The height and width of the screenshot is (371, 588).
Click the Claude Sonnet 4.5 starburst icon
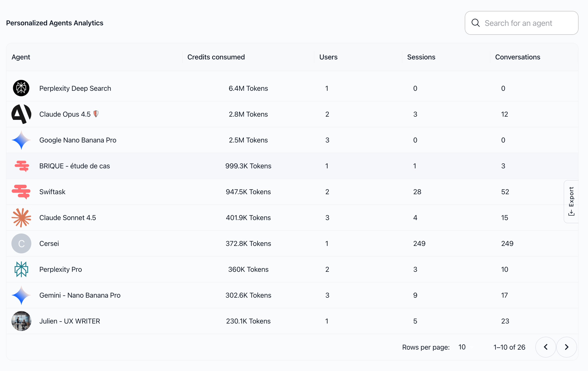21,218
